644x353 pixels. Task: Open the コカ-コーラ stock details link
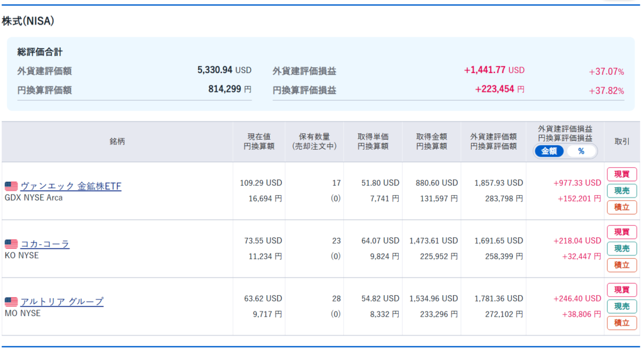click(45, 244)
